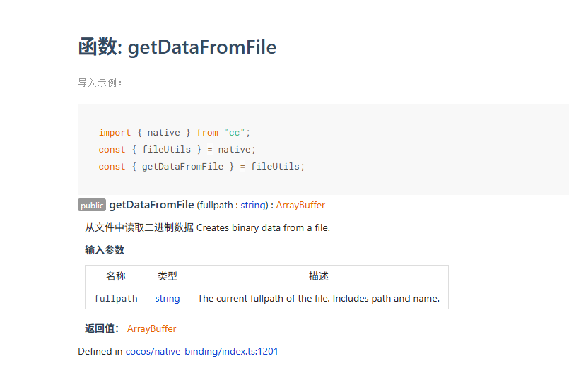Click the 函数: getDataFromFile page heading
The image size is (569, 392).
(177, 47)
